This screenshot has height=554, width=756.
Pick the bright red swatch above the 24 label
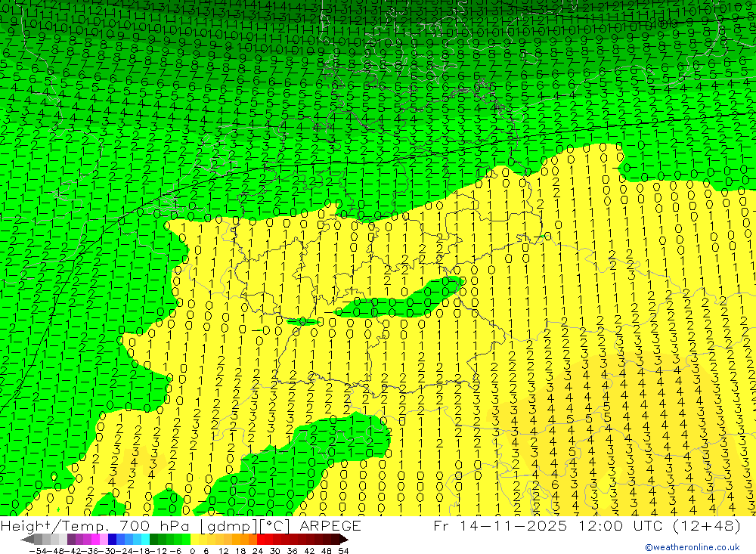point(261,540)
